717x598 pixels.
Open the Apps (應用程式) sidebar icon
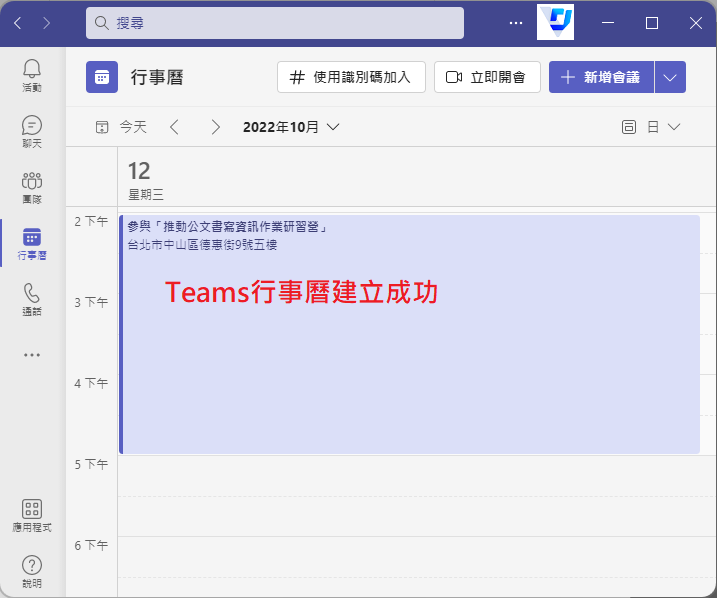32,515
